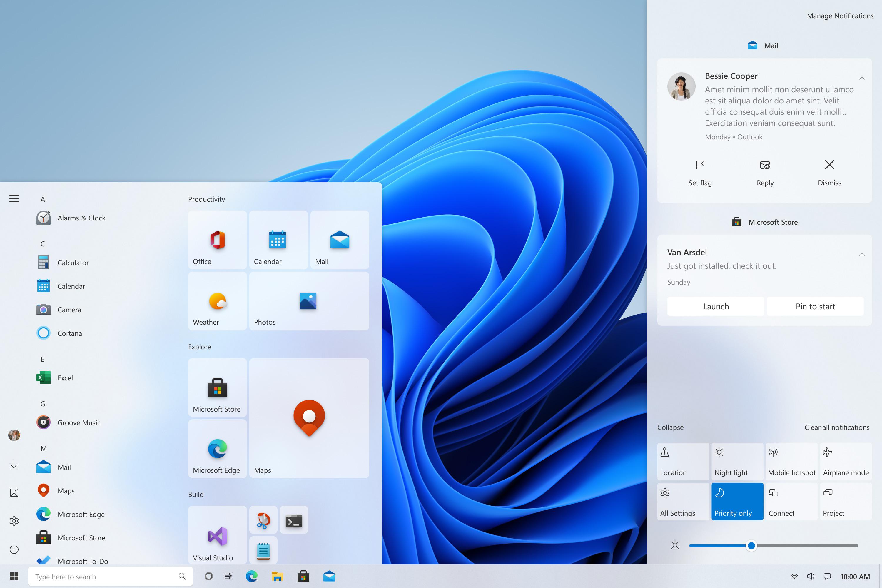Click the Clear all notifications link
This screenshot has width=882, height=588.
[837, 427]
